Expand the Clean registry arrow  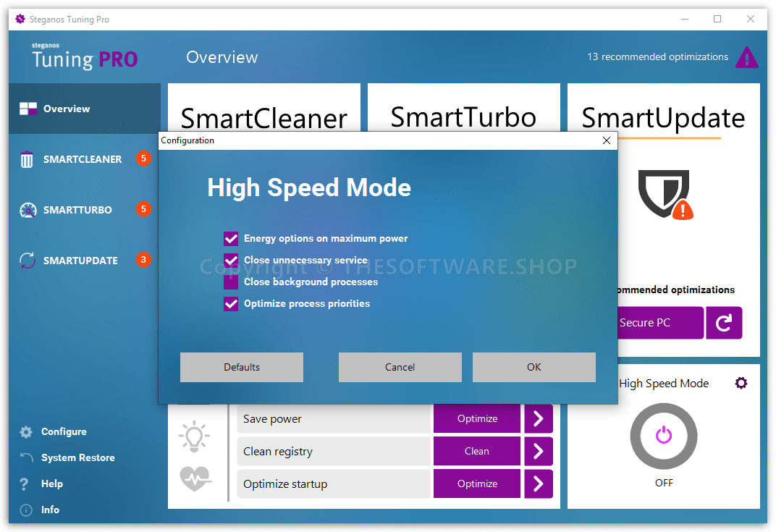point(538,451)
